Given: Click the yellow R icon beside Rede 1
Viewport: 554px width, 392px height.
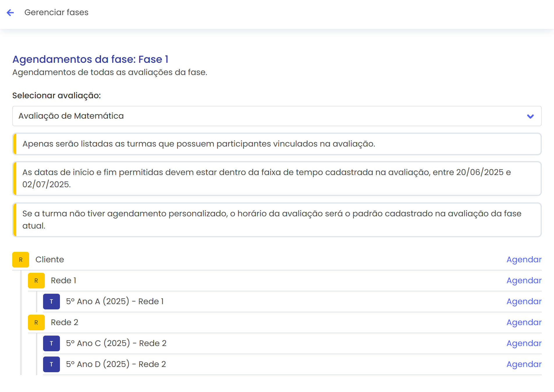Looking at the screenshot, I should point(36,281).
